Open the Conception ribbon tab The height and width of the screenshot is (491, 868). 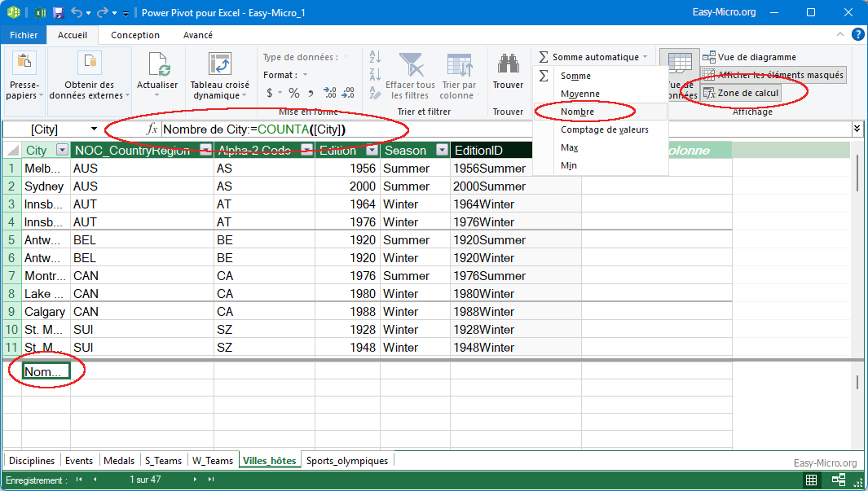(135, 35)
